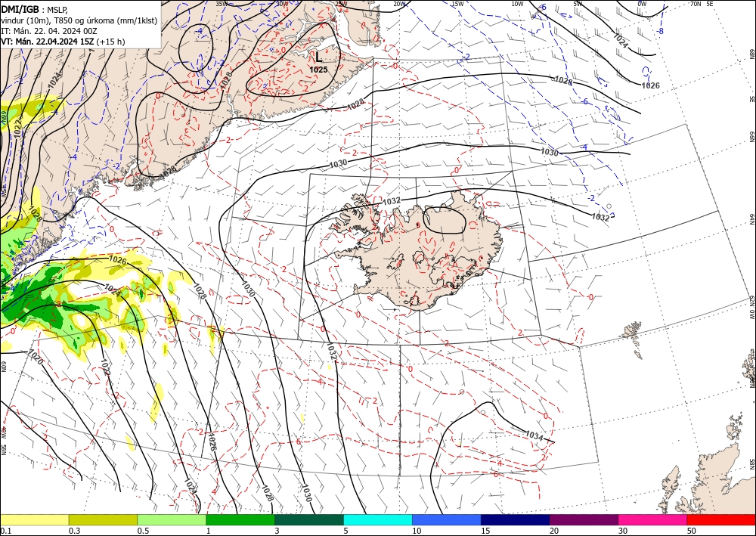Click the blue 10–15 legend swatch
Viewport: 756px width, 536px height.
pos(447,519)
